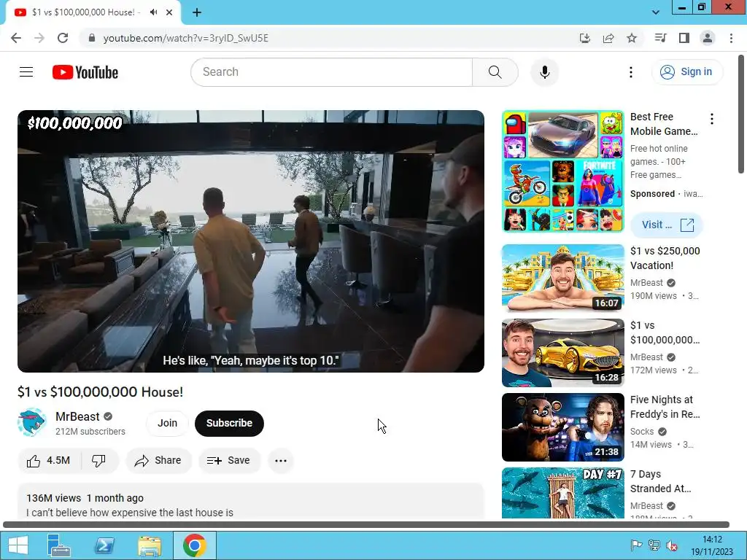Open Chrome three-dot menu
This screenshot has width=747, height=560.
tap(731, 38)
